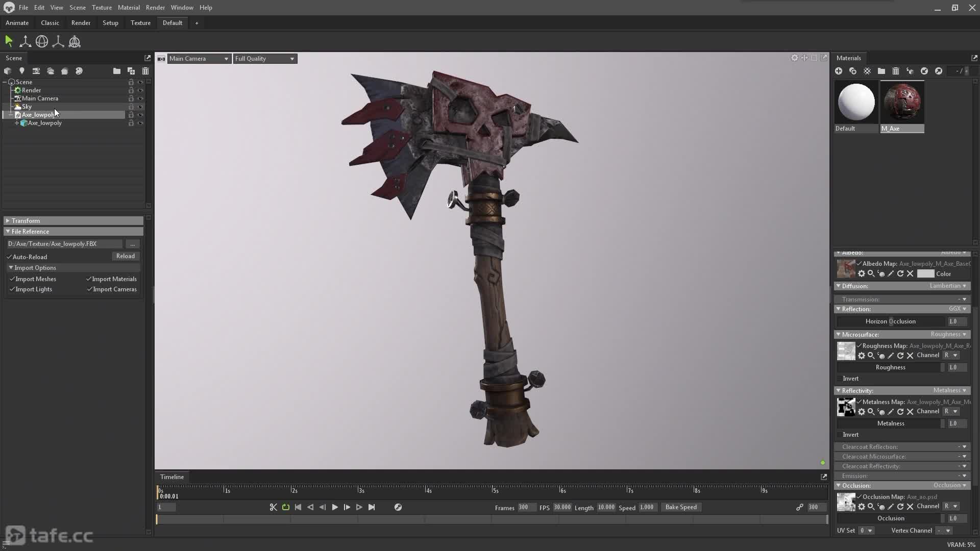The image size is (980, 551).
Task: Add a new light from Scene toolbar
Action: 22,71
